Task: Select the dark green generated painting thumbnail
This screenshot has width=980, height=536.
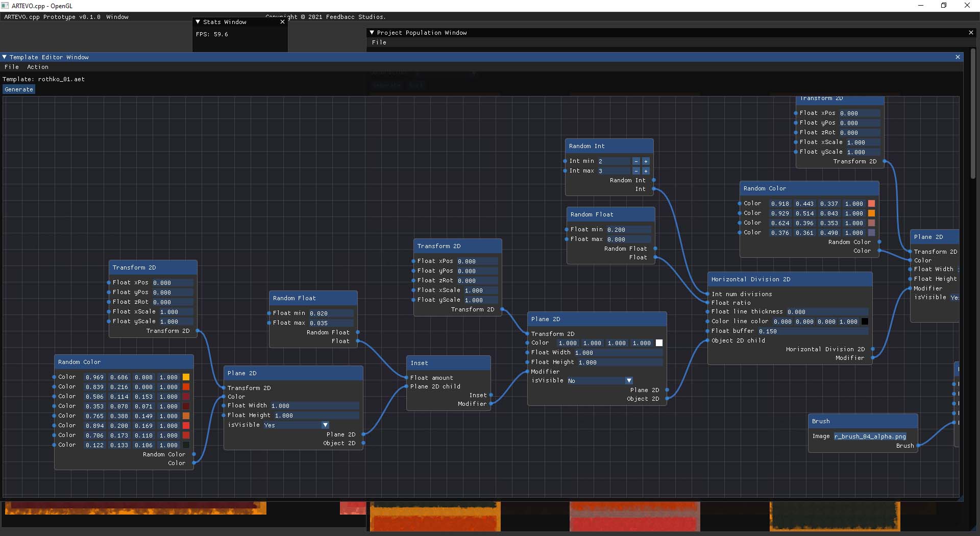Action: click(835, 517)
